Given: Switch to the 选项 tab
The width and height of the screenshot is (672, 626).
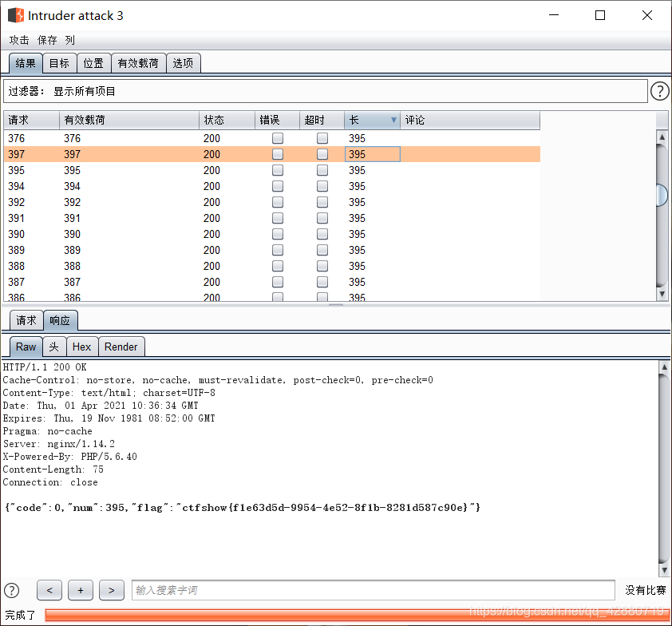Looking at the screenshot, I should click(x=183, y=63).
